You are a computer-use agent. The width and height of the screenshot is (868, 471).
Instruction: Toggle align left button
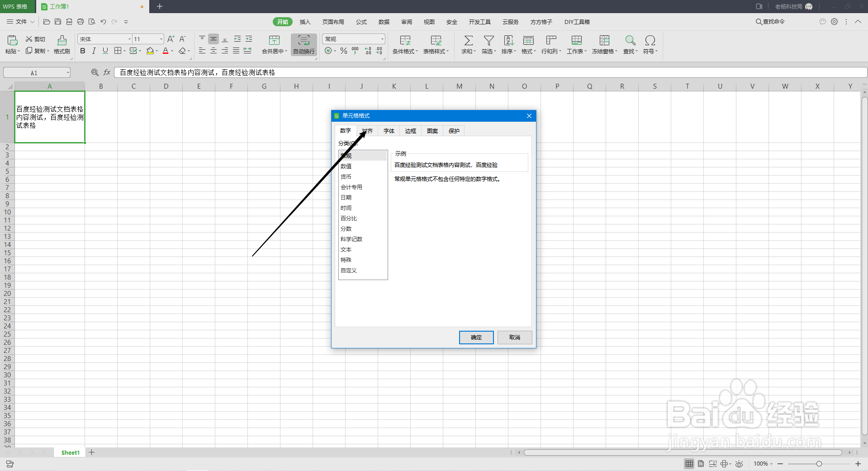[202, 51]
